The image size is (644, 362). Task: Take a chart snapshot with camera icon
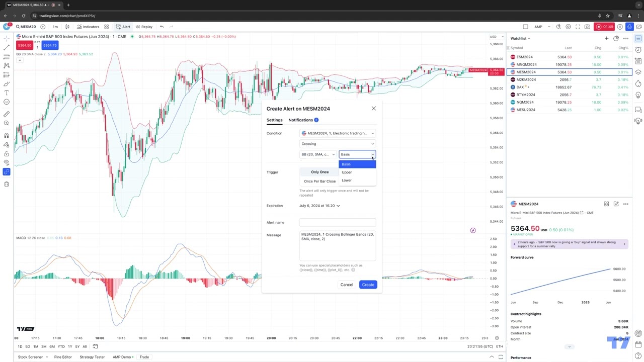click(587, 27)
